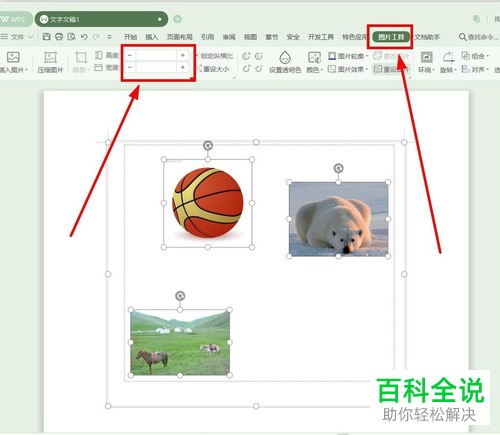Switch to 引用 tab
Screen dimensions: 500x435
(x=207, y=37)
